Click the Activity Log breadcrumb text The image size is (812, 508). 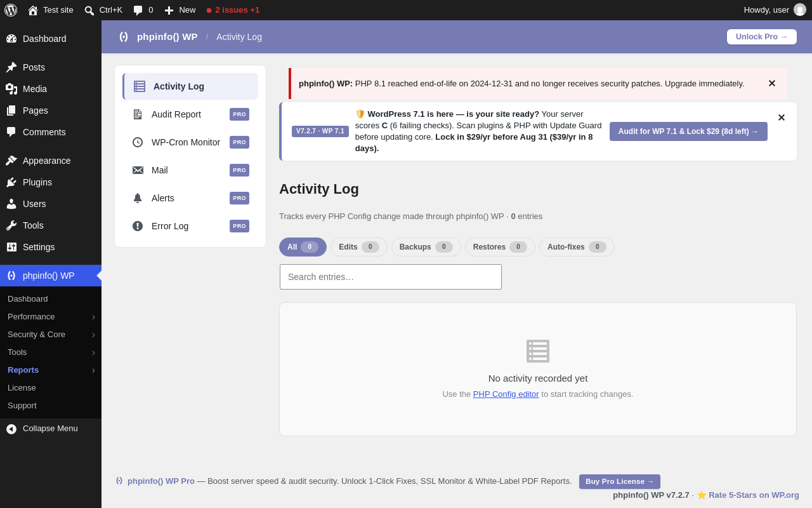[x=239, y=37]
